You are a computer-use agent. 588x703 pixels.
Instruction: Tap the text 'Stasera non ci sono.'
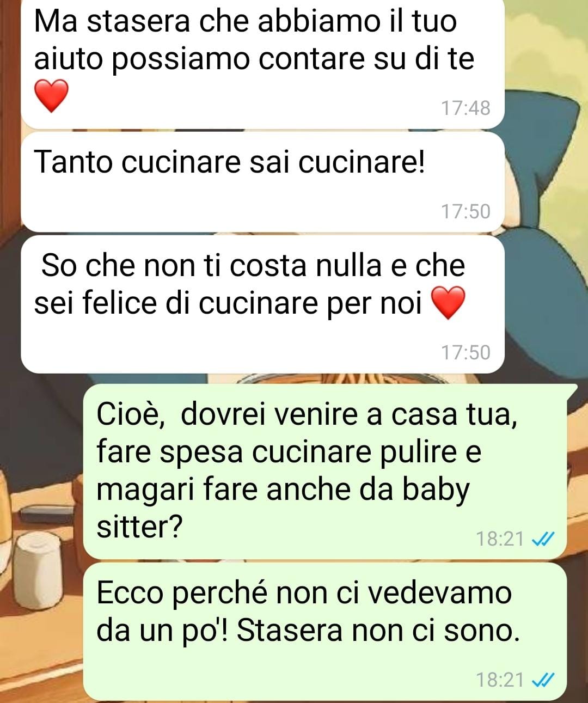tap(378, 631)
